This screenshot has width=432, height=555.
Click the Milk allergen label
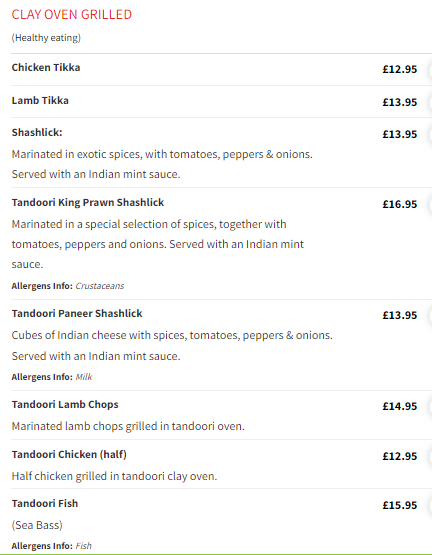pyautogui.click(x=84, y=377)
